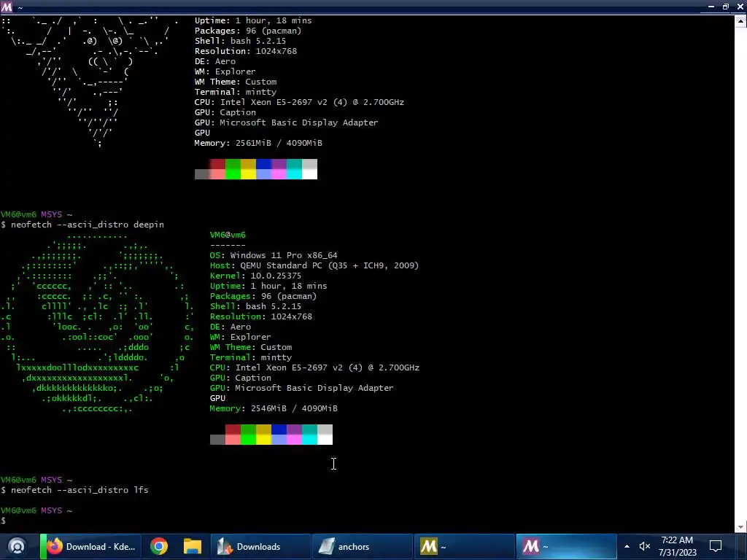
Task: Click the upper 'Shell: bash 5.2.15' line
Action: [x=240, y=41]
